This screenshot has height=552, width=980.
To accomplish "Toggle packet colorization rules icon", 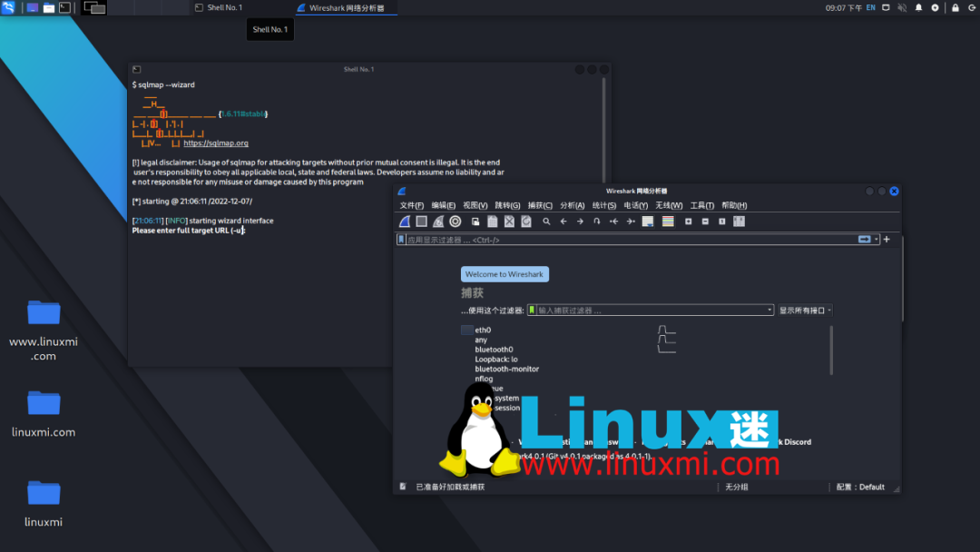I will pyautogui.click(x=668, y=222).
